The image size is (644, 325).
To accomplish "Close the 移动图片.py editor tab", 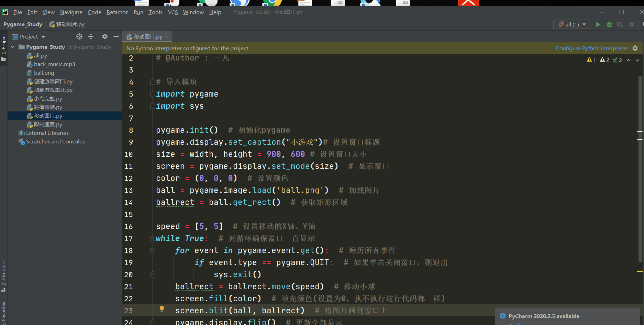I will tap(167, 36).
